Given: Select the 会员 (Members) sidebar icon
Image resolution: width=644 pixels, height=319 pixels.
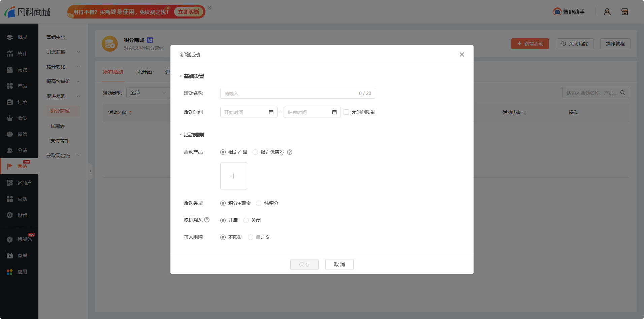Looking at the screenshot, I should pos(19,118).
